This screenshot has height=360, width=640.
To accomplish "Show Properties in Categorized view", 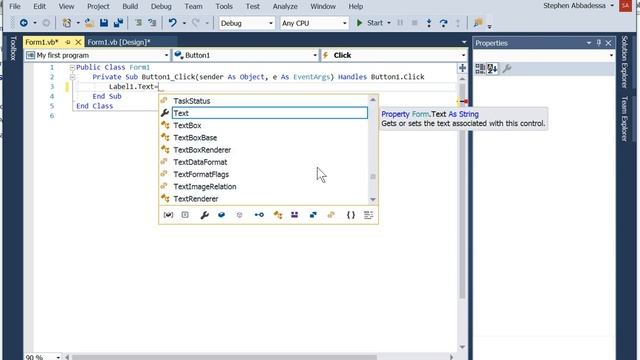I will click(x=480, y=69).
